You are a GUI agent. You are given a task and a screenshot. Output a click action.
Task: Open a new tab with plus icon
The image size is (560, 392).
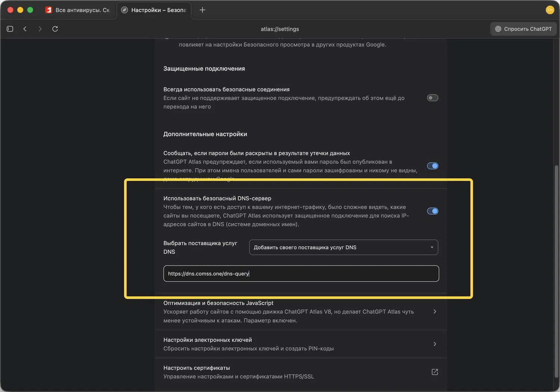[x=202, y=10]
